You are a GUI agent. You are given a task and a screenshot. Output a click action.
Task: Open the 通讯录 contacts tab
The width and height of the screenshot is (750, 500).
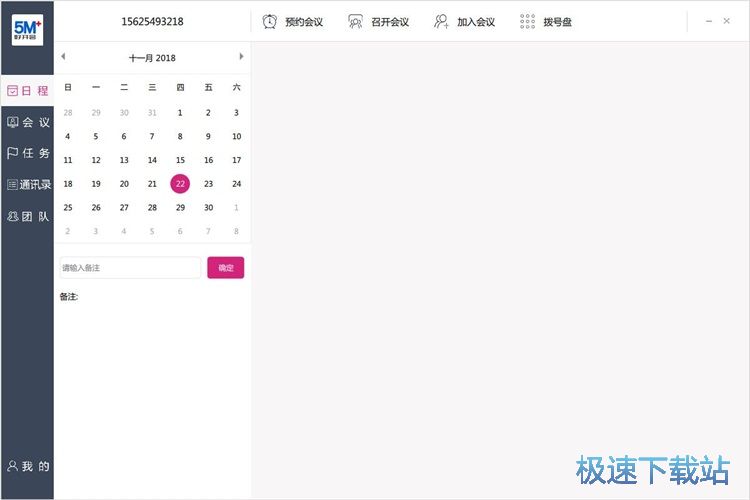coord(27,185)
